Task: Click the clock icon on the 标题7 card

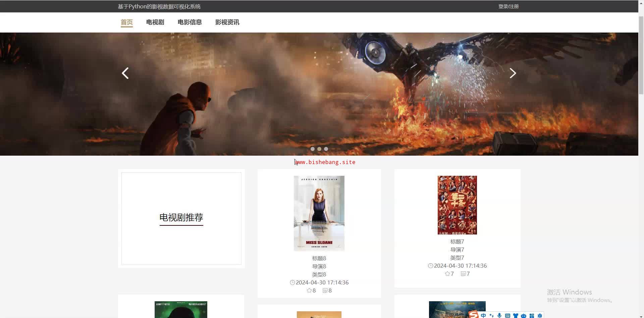Action: pos(430,266)
